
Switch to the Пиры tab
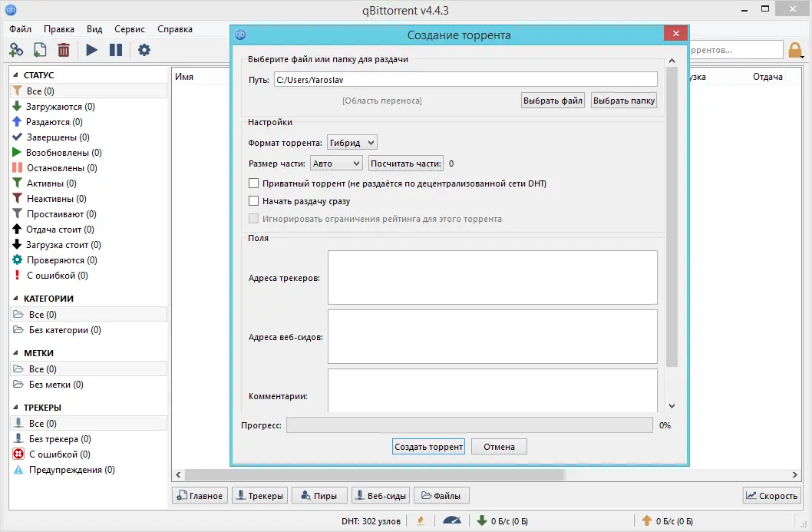click(x=319, y=496)
